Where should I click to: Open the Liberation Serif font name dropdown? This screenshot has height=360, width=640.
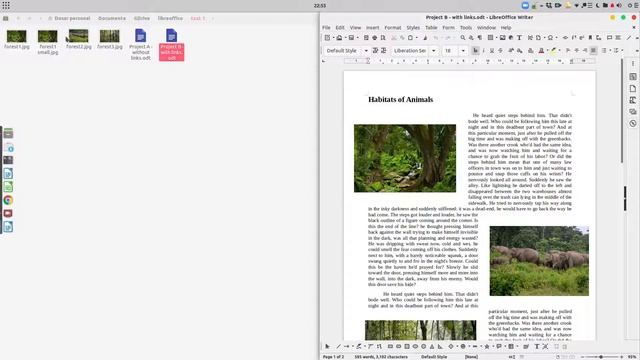[433, 51]
